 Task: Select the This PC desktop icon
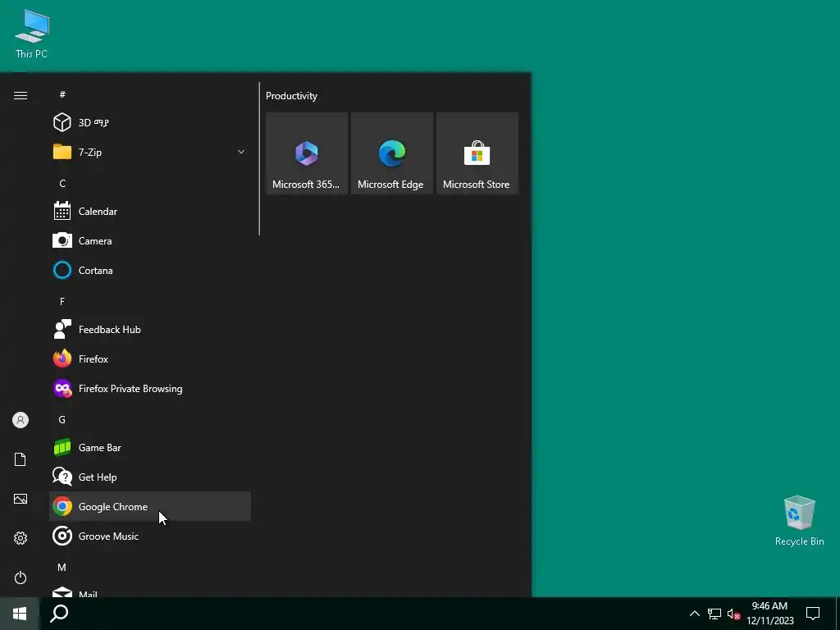tap(32, 34)
